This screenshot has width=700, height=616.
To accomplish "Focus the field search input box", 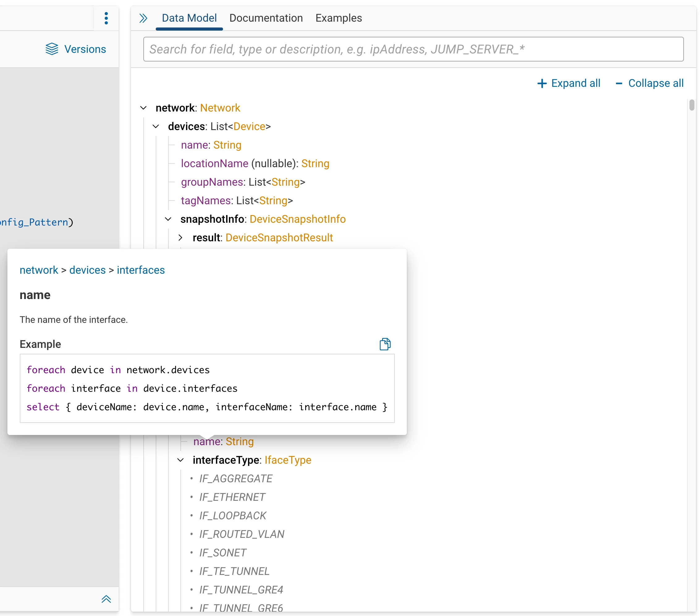I will point(413,49).
